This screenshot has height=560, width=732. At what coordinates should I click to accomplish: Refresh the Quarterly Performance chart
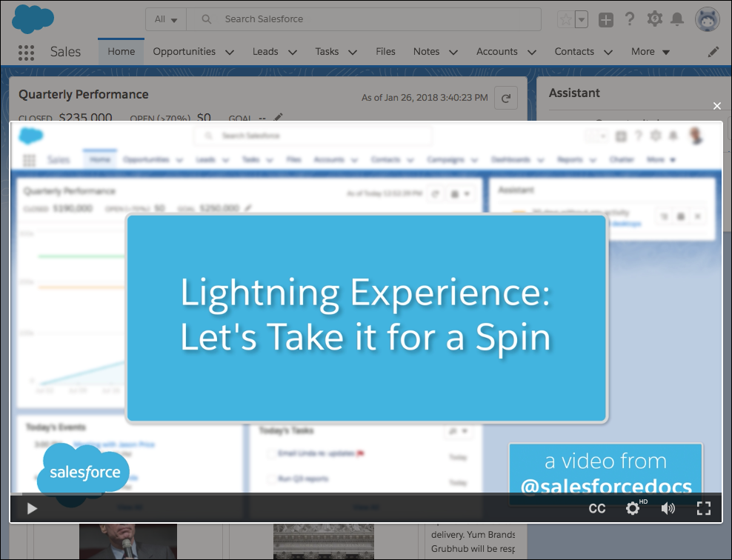coord(506,98)
